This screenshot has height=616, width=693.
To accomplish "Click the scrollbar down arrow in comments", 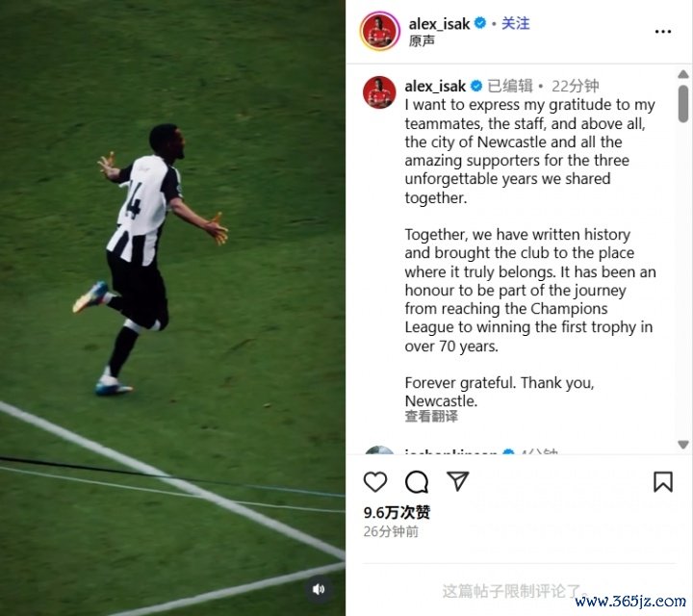I will click(x=682, y=444).
